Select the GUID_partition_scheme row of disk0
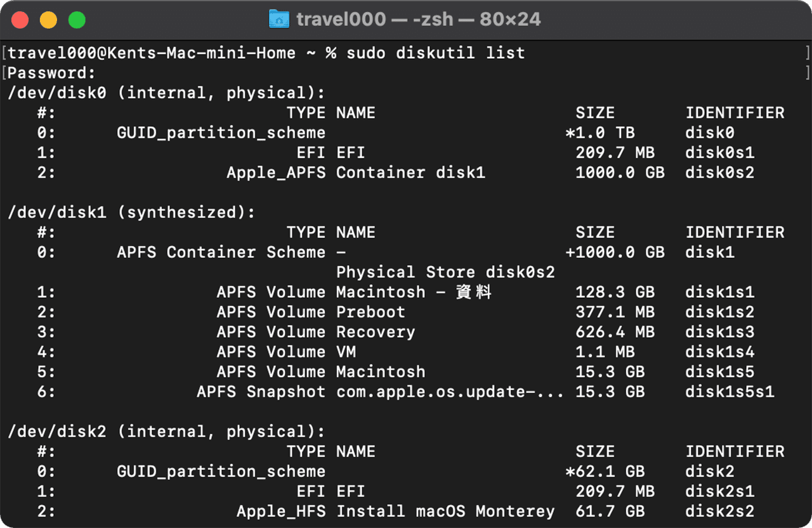This screenshot has width=812, height=528. coord(221,132)
